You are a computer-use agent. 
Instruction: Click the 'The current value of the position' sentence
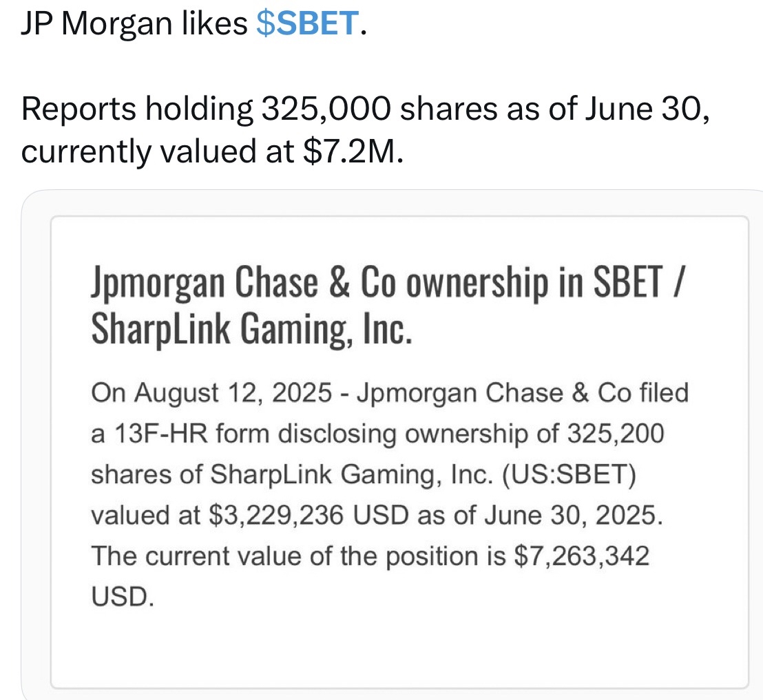point(284,556)
